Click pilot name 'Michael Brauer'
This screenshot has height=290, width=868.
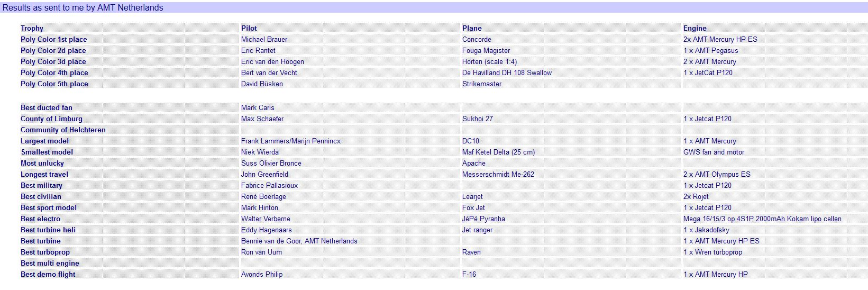[x=264, y=39]
